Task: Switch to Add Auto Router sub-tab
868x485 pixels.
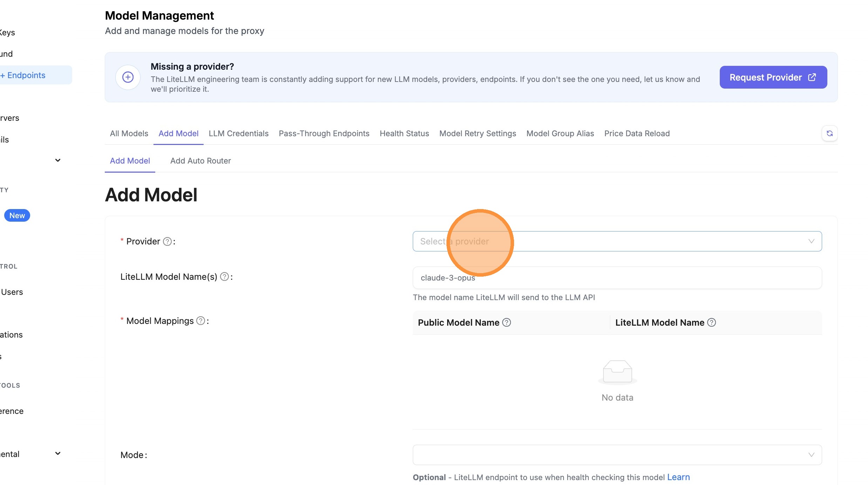Action: click(x=200, y=161)
